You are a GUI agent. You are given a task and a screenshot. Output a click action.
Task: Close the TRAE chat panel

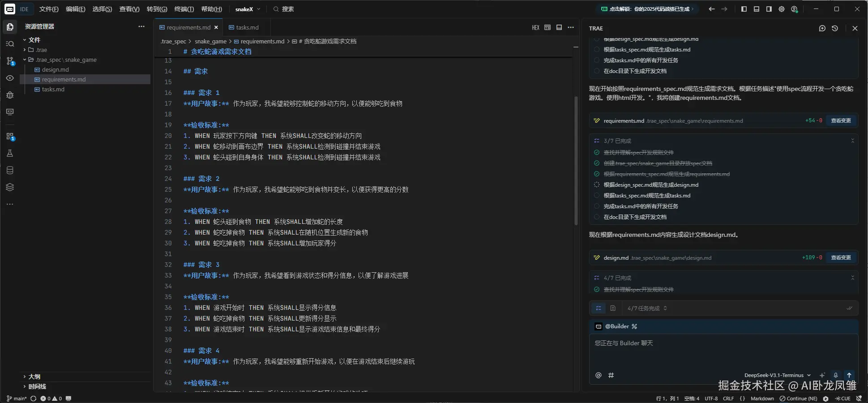(x=855, y=28)
